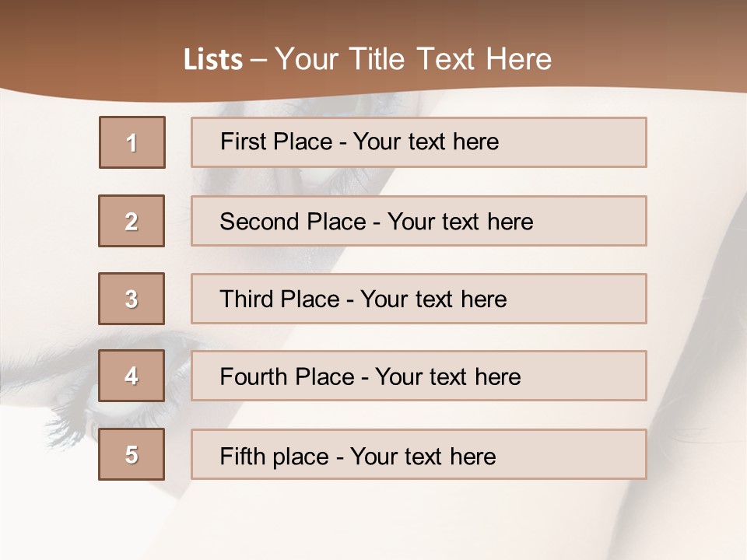Click the 'Third Place - Your text here' bar
The width and height of the screenshot is (747, 560).
419,299
